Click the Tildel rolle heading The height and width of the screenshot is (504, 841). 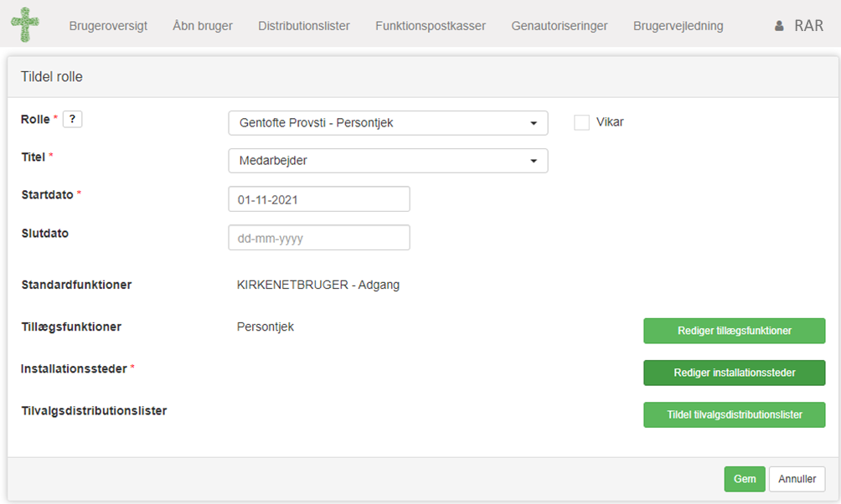click(x=51, y=77)
